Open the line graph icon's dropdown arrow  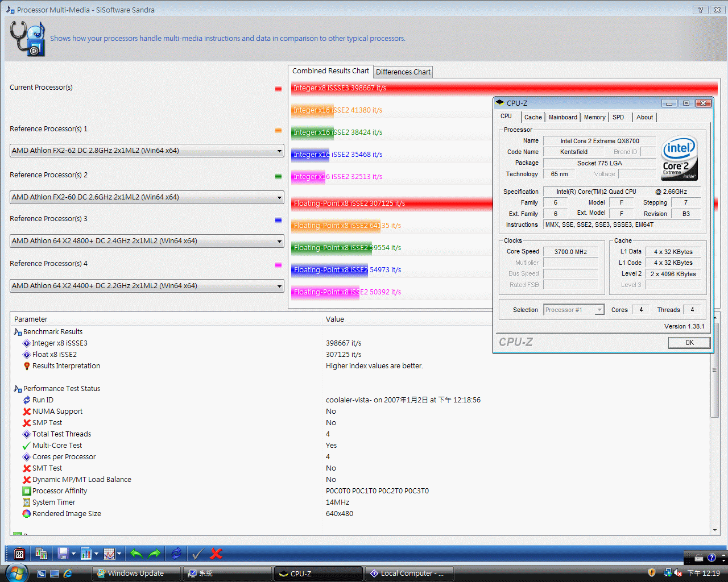[x=119, y=554]
